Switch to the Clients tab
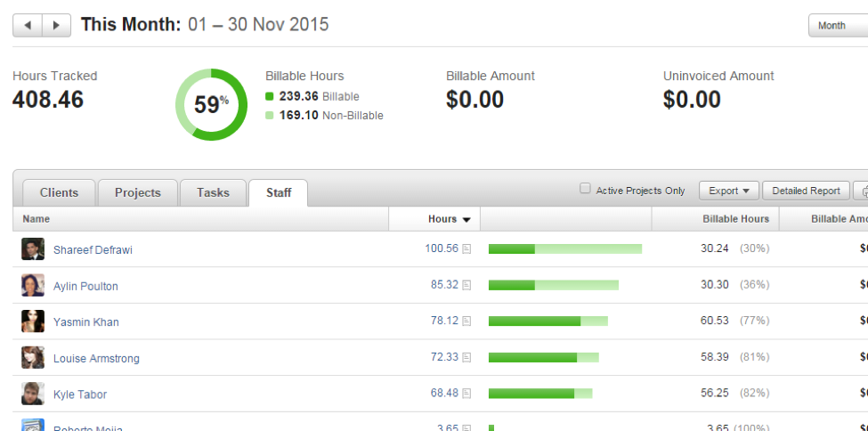 point(59,192)
